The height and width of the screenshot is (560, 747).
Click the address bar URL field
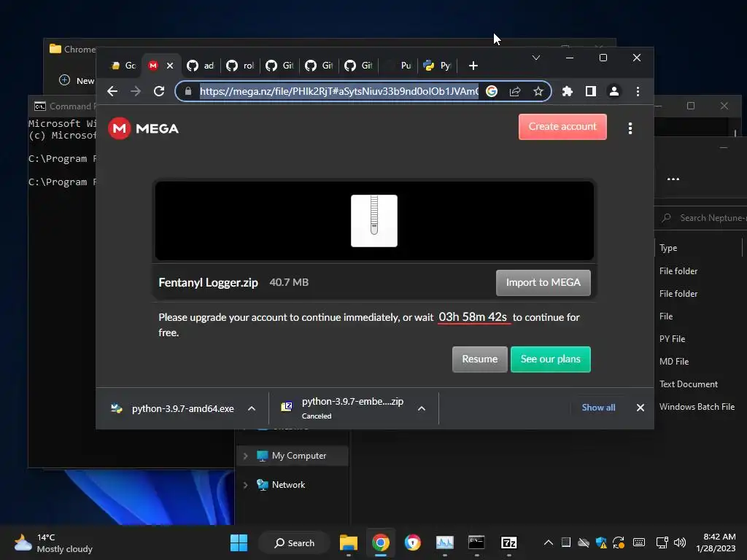click(x=338, y=91)
